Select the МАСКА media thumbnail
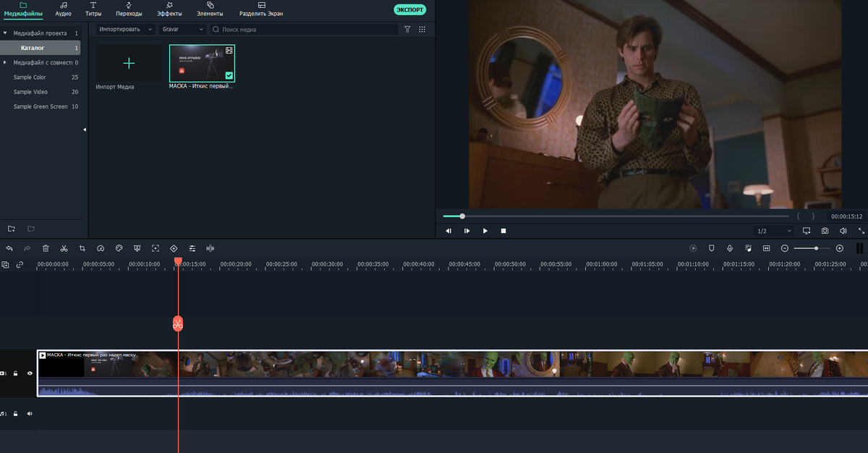Screen dimensions: 868x453 [202, 63]
